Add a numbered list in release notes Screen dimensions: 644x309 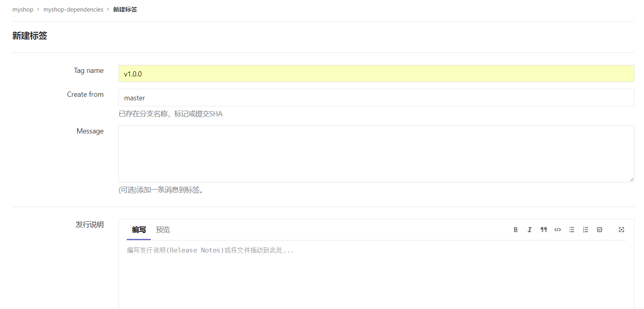(585, 230)
